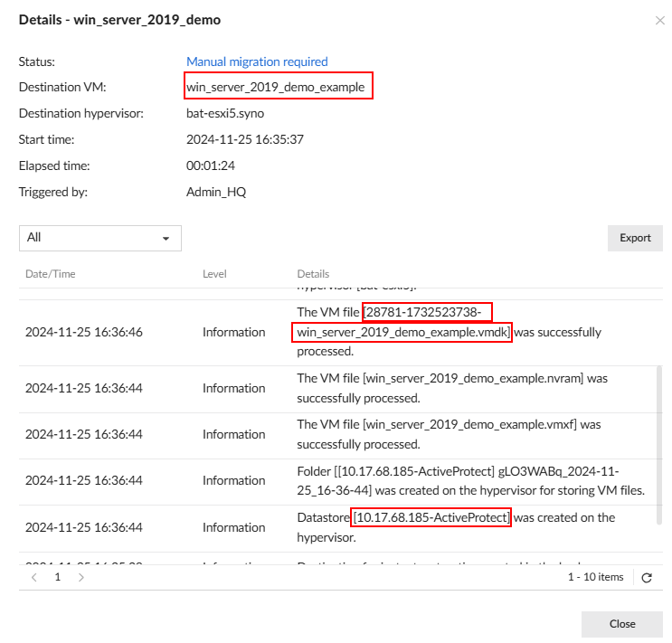Go to next log page
This screenshot has height=643, width=672.
click(x=81, y=577)
